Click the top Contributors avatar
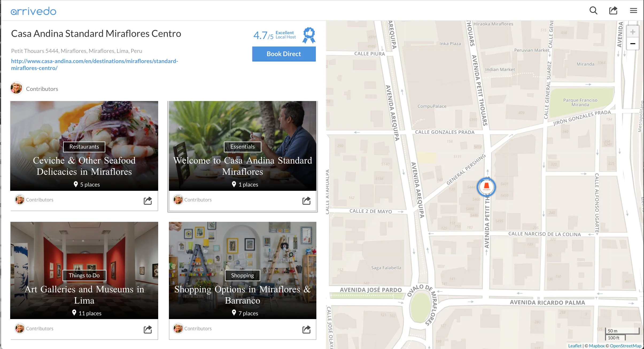 (x=16, y=88)
